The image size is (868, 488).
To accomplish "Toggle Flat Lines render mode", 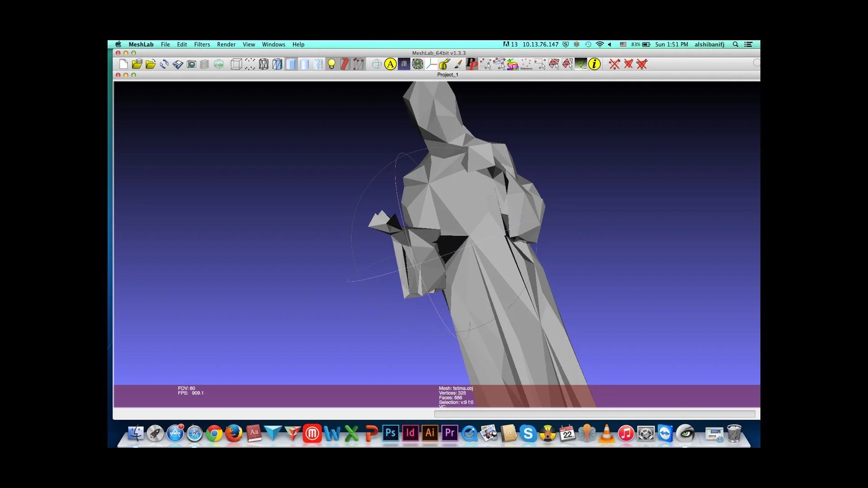I will [277, 64].
